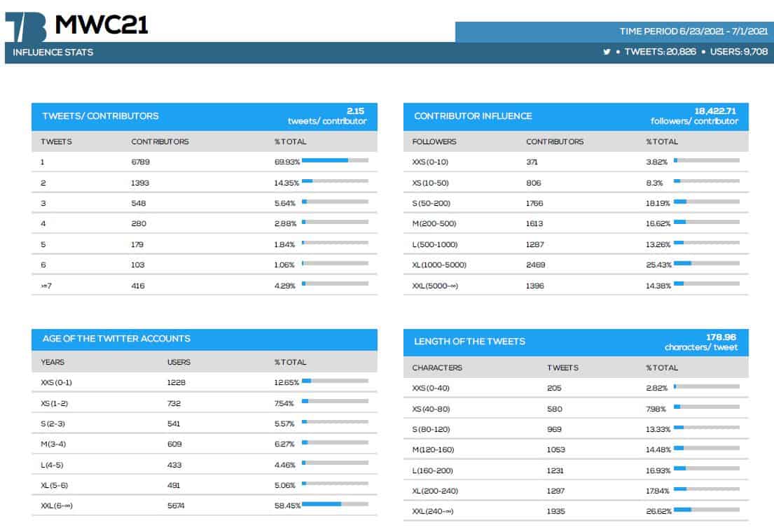
Task: Click the 806 contributors cell
Action: (x=533, y=183)
